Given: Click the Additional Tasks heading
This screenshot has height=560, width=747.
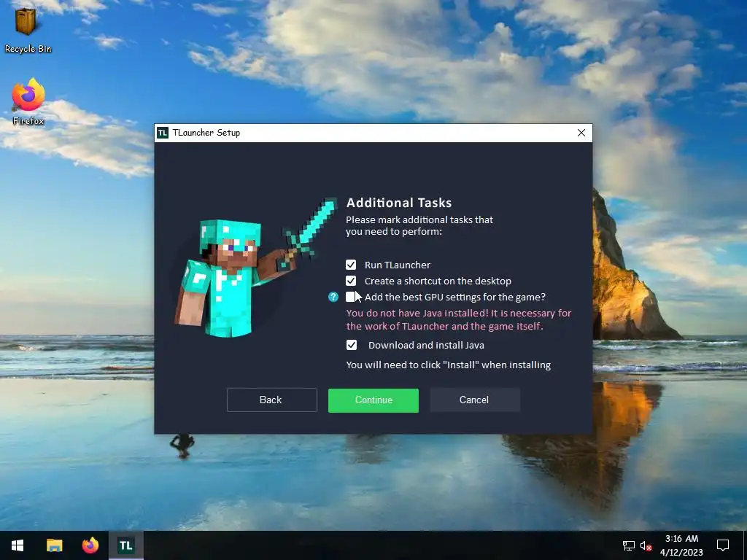Looking at the screenshot, I should coord(399,203).
